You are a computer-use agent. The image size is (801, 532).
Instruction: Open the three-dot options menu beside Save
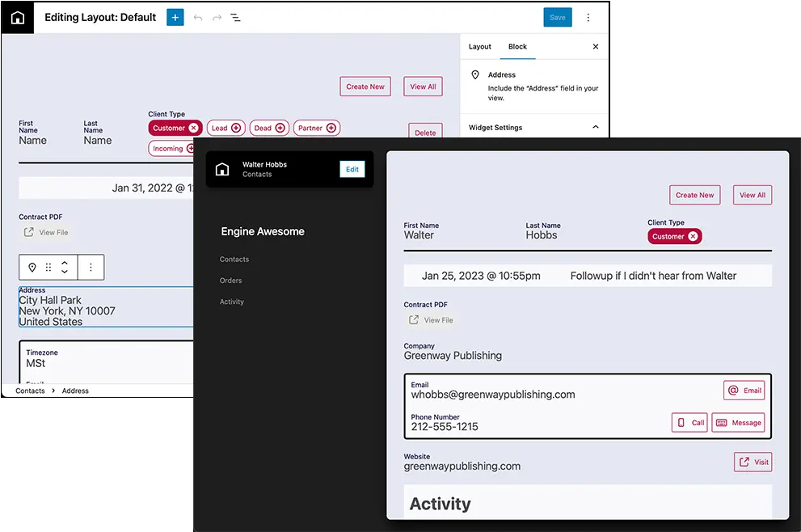[x=588, y=17]
